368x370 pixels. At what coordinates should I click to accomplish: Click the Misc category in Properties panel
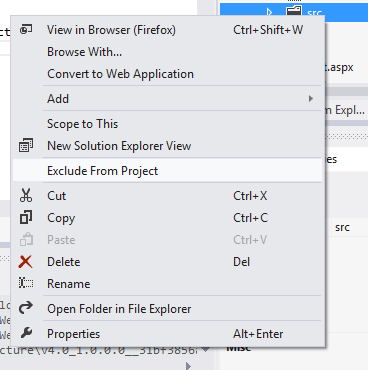tap(239, 349)
